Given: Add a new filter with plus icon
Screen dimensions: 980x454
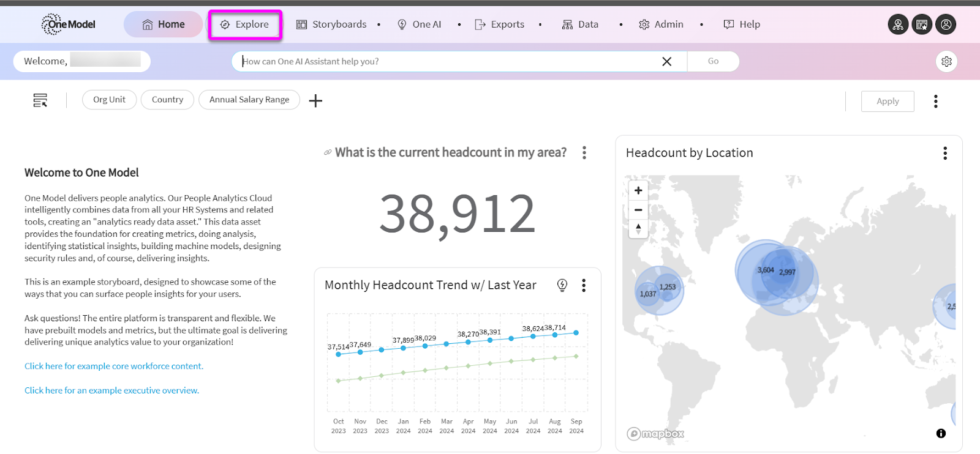Looking at the screenshot, I should (315, 100).
